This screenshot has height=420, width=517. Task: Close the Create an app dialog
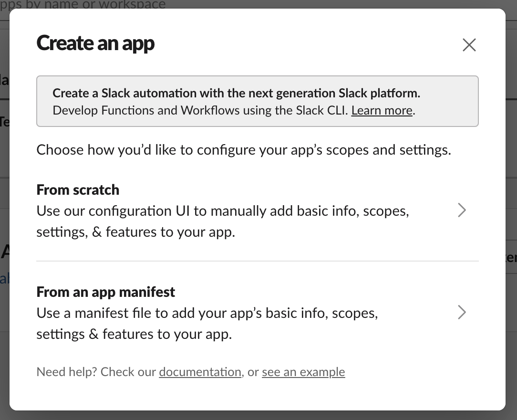469,45
